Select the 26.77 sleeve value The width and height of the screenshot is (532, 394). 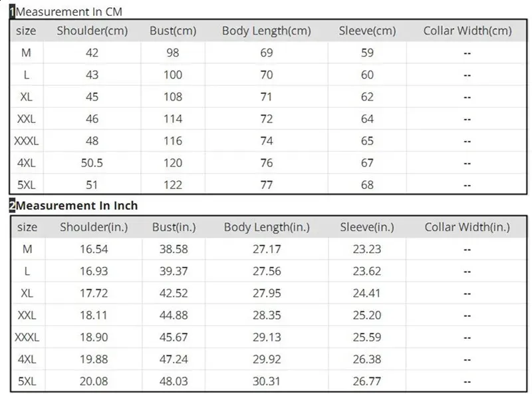(367, 381)
